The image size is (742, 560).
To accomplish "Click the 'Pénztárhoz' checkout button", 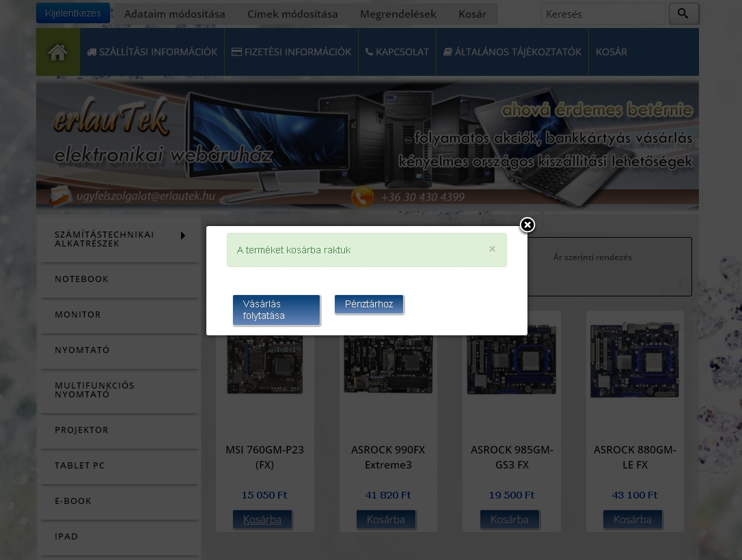I will click(369, 304).
